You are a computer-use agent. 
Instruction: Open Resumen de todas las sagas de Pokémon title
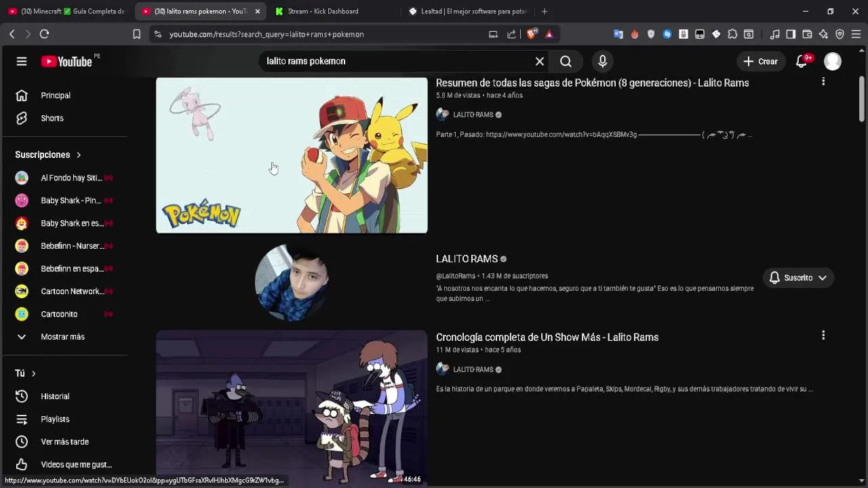pos(592,83)
